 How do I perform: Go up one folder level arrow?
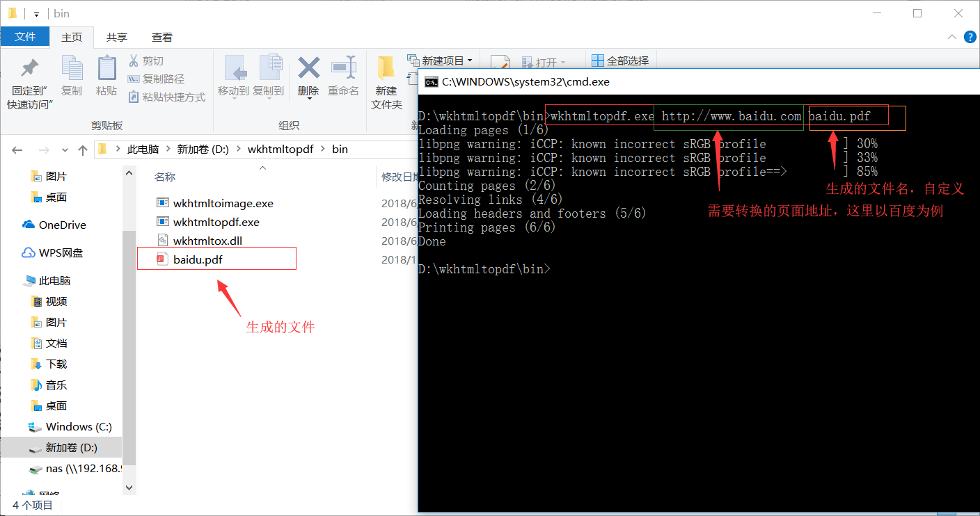[82, 150]
